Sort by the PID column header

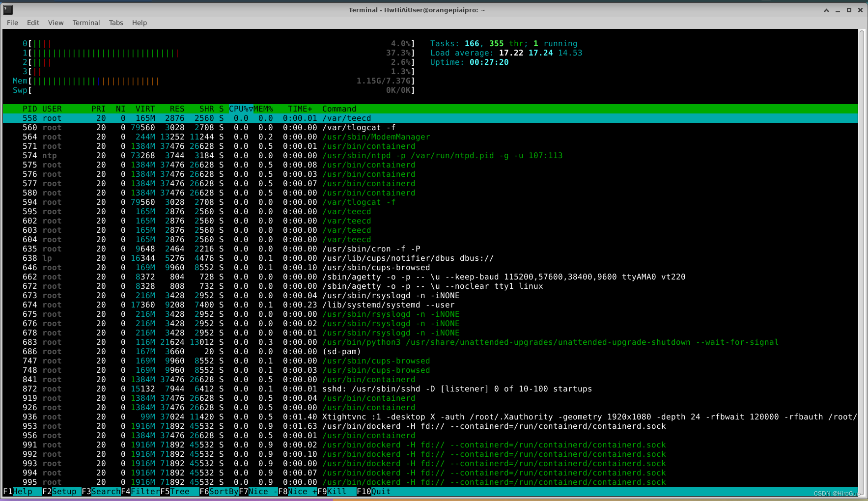pyautogui.click(x=29, y=109)
